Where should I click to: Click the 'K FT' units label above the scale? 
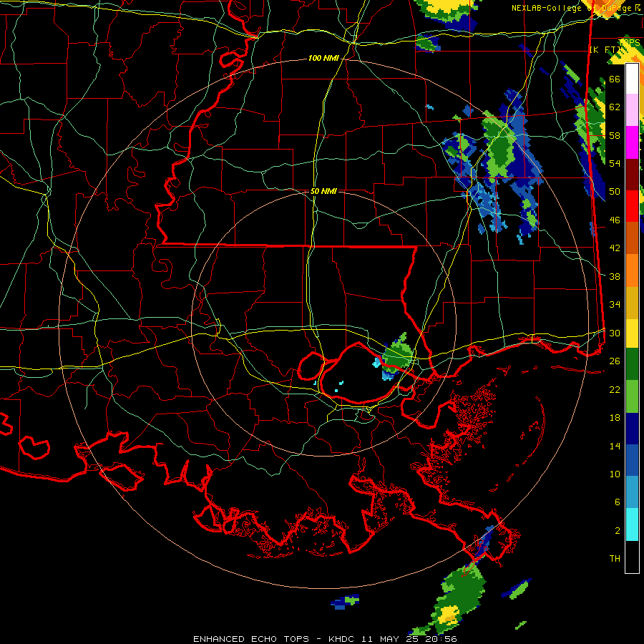(605, 50)
